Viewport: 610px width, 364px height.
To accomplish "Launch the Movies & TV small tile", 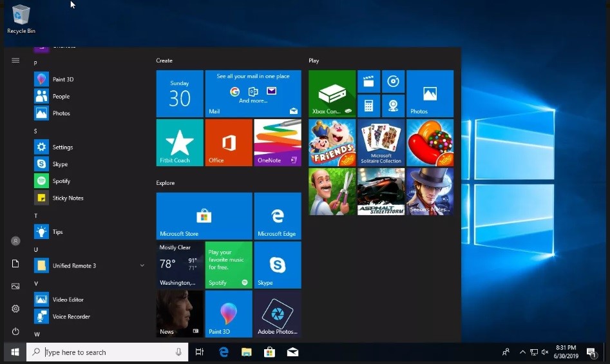I will click(x=368, y=82).
